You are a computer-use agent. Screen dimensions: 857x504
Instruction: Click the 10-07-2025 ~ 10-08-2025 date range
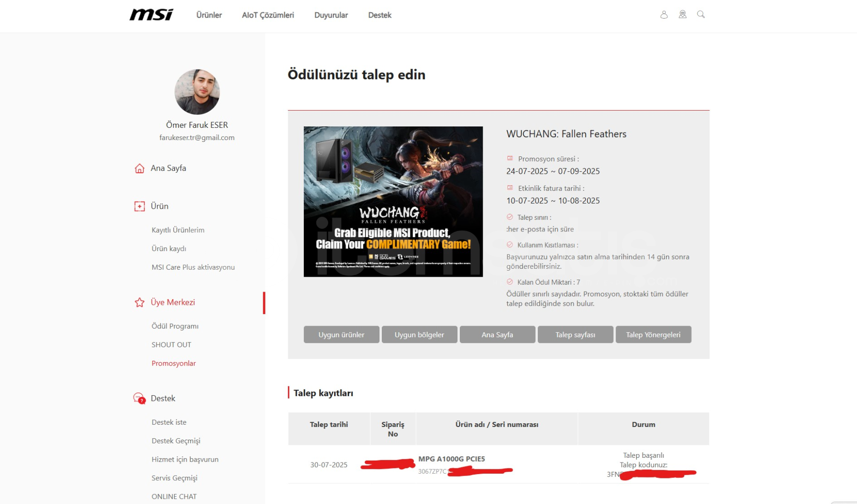553,201
